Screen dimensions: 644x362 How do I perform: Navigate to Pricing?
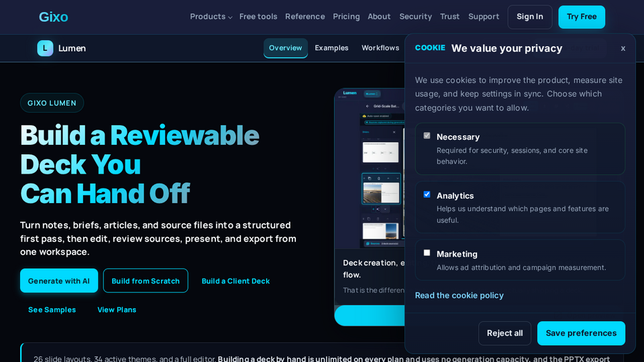[x=346, y=17]
